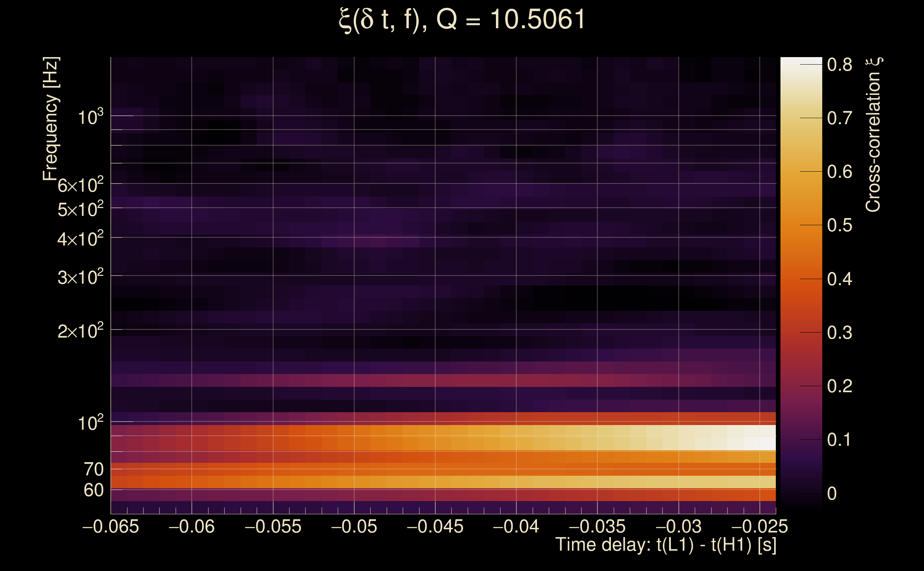Click the 0.2 purple level on colorbar

pos(801,386)
